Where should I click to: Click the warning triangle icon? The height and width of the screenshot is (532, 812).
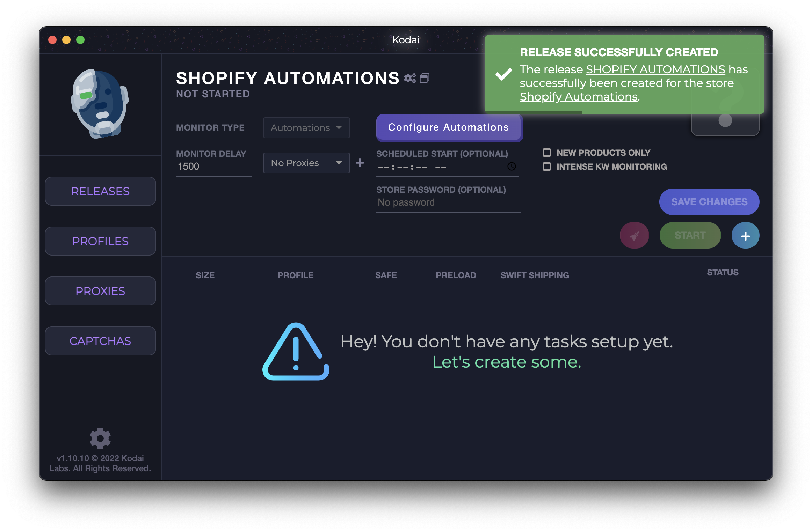[296, 352]
